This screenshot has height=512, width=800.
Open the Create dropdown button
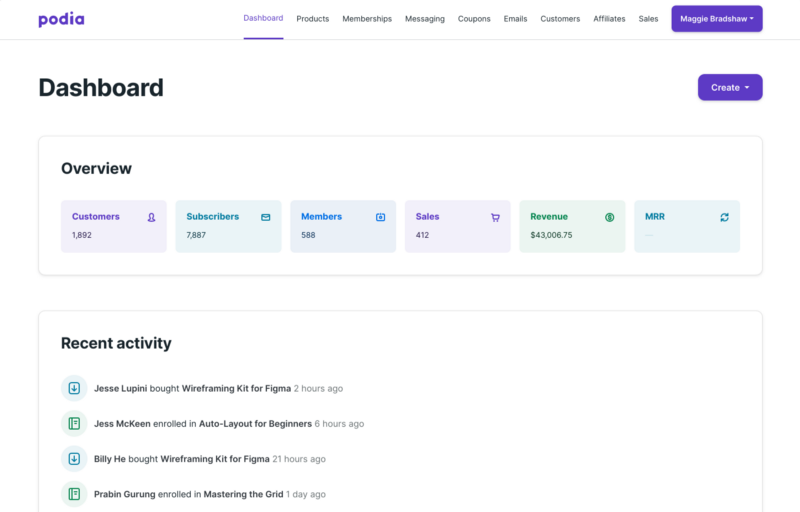[730, 87]
